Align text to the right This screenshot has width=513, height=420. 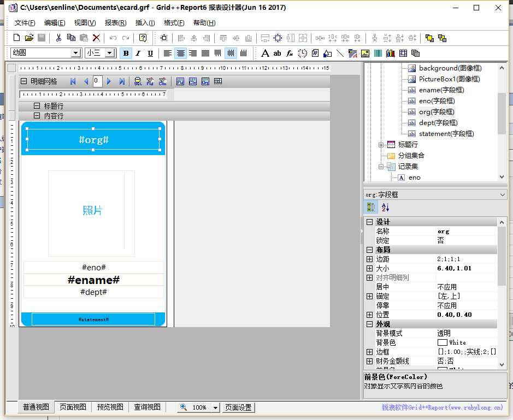[193, 54]
